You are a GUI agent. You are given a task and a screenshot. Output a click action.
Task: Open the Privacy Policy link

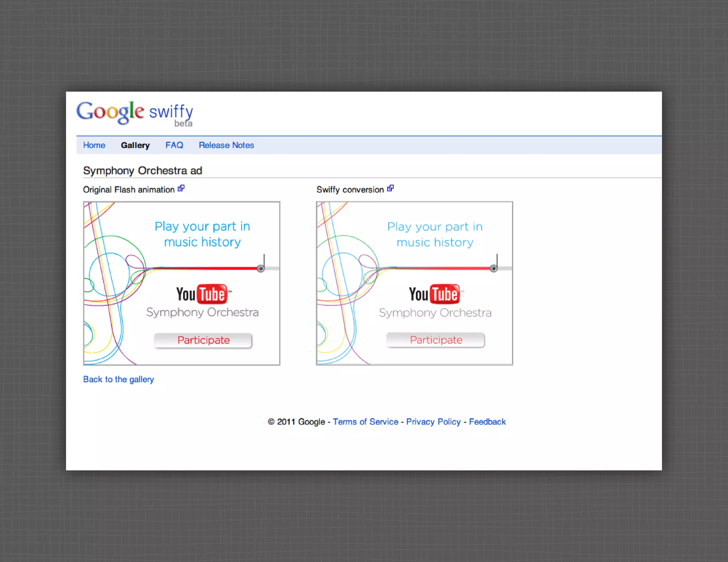pos(433,422)
